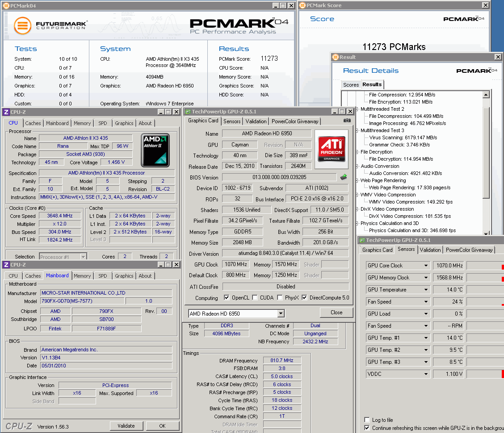This screenshot has height=433, width=504.
Task: Close the PCMark Score window
Action: click(485, 5)
